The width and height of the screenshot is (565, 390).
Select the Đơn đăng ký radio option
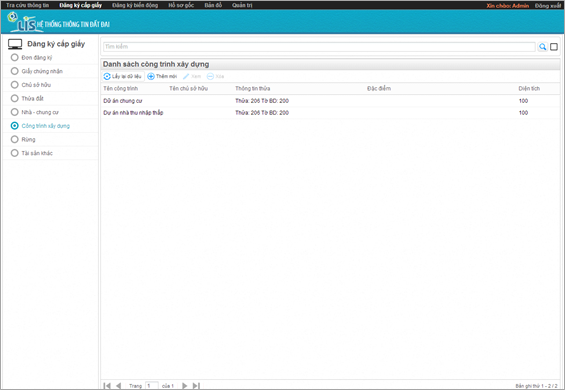[x=14, y=57]
